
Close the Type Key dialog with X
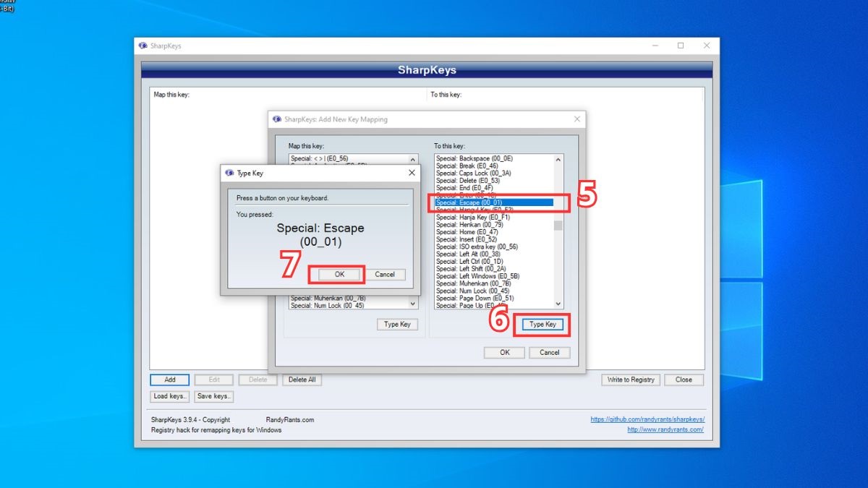coord(412,173)
